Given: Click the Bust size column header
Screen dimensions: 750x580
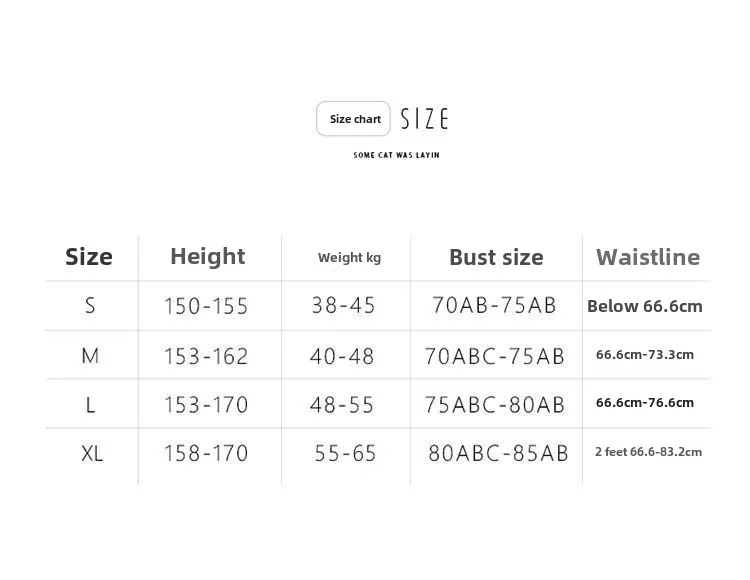Looking at the screenshot, I should click(x=496, y=257).
